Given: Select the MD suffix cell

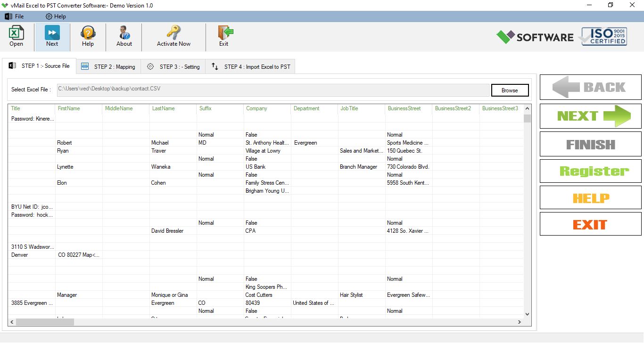Looking at the screenshot, I should click(x=220, y=143).
